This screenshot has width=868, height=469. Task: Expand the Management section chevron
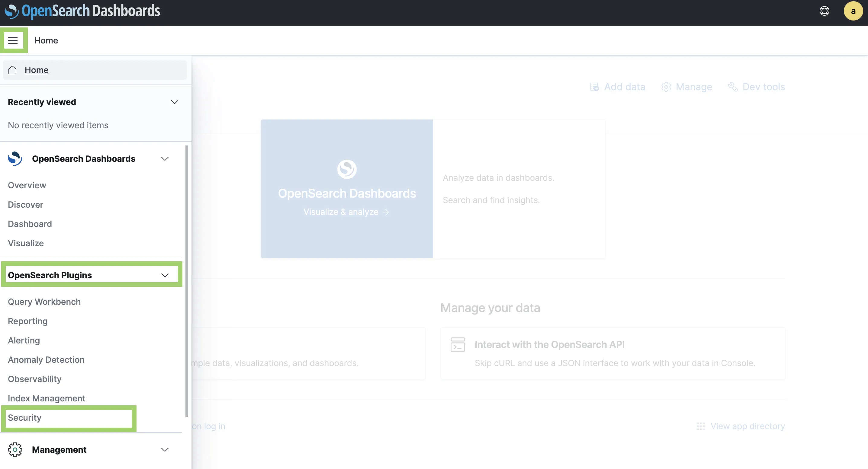165,449
